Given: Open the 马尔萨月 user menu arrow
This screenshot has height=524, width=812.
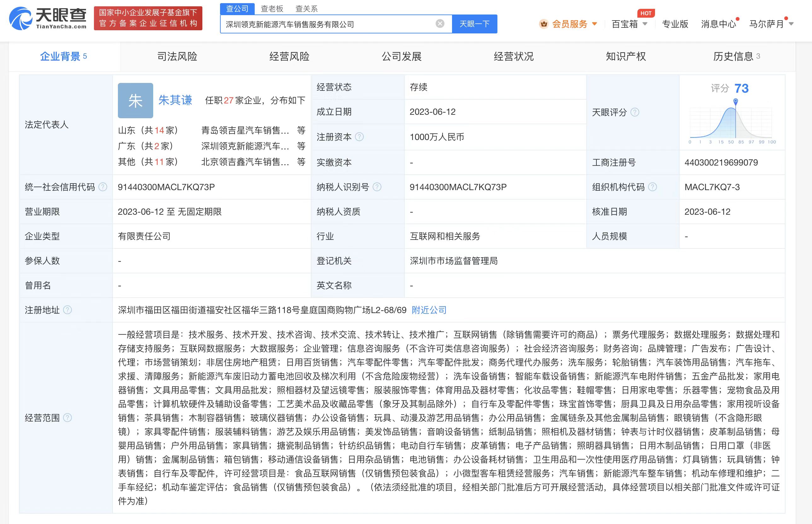Looking at the screenshot, I should (x=791, y=24).
